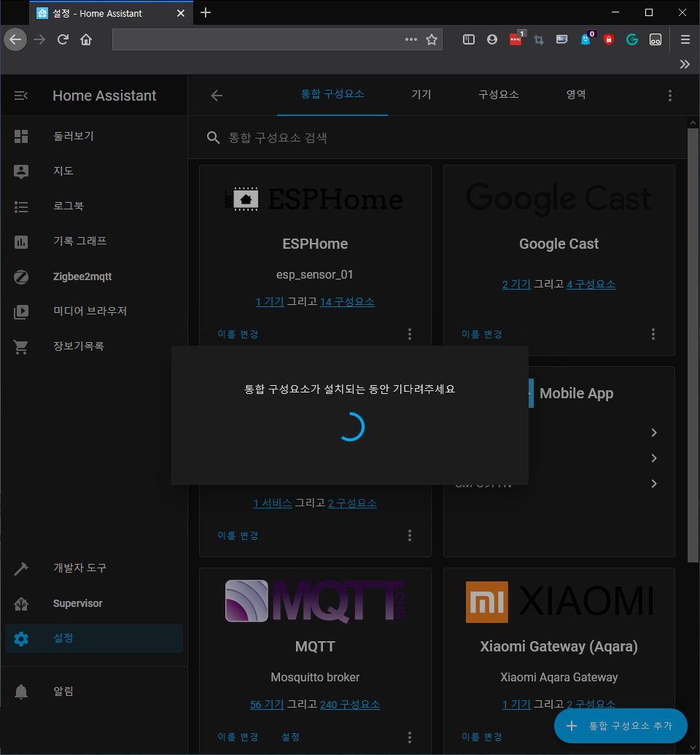Switch to 통합 구성요소 tab
700x755 pixels.
pyautogui.click(x=332, y=94)
